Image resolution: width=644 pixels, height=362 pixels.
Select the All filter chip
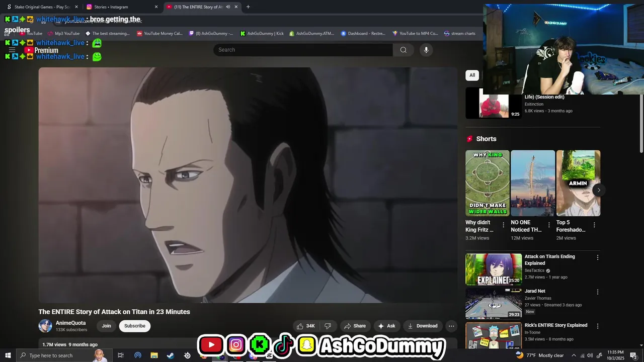(x=472, y=75)
